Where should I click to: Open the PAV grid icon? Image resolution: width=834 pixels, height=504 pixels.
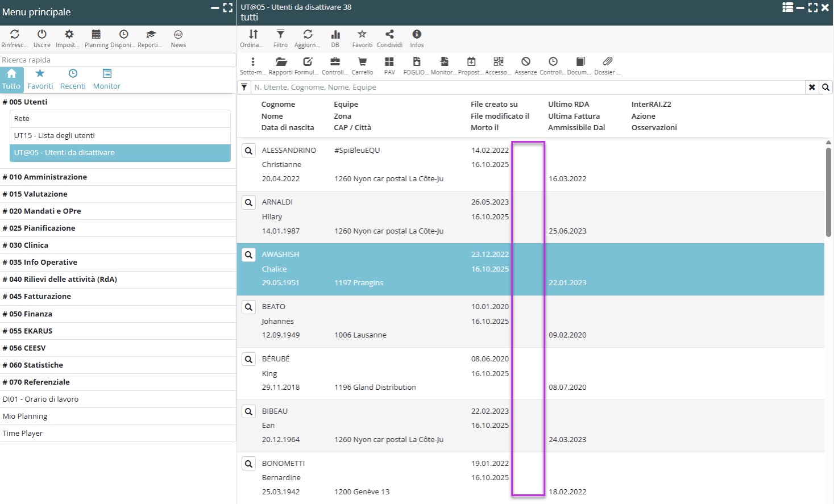389,62
